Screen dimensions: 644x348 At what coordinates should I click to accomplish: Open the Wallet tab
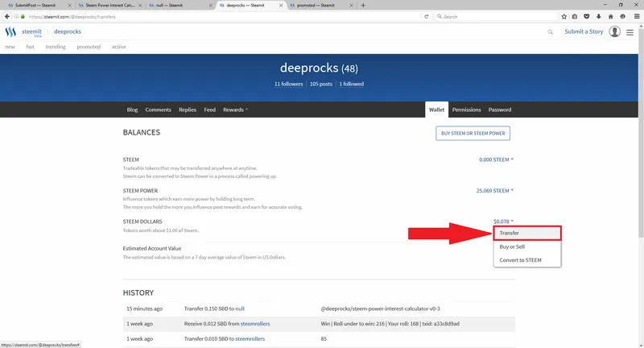coord(436,110)
